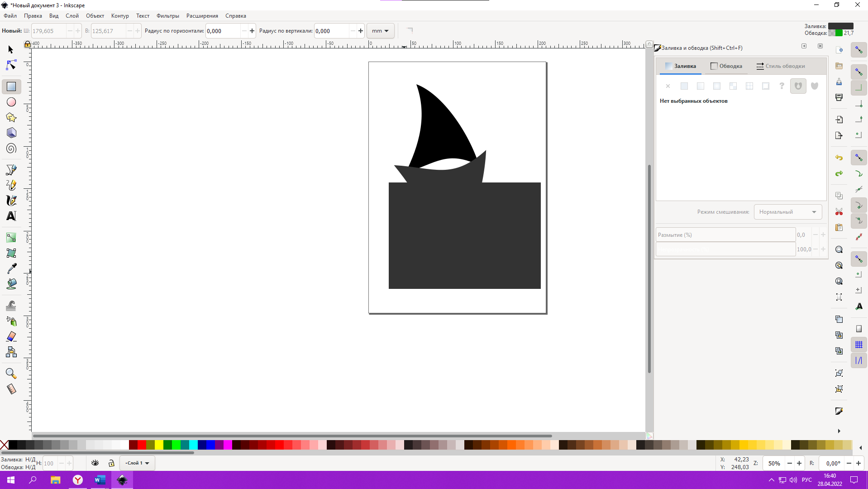This screenshot has width=868, height=489.
Task: Pick the Star and polygon tool
Action: tap(11, 118)
